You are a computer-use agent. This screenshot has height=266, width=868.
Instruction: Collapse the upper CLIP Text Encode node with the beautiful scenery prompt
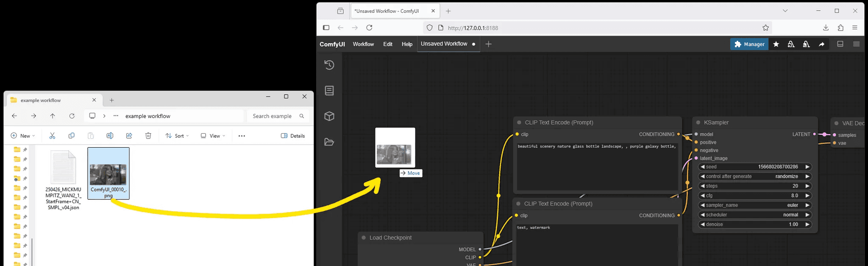519,123
